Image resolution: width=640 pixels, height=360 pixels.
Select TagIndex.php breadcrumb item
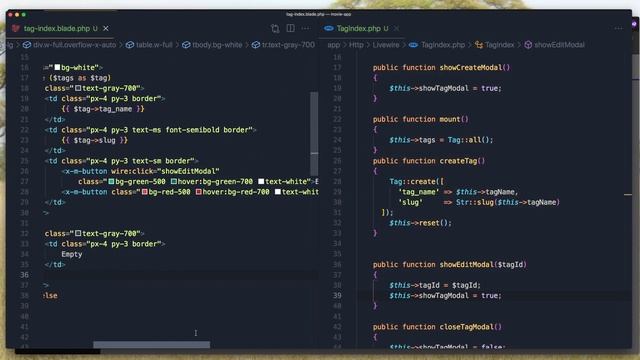pyautogui.click(x=443, y=45)
